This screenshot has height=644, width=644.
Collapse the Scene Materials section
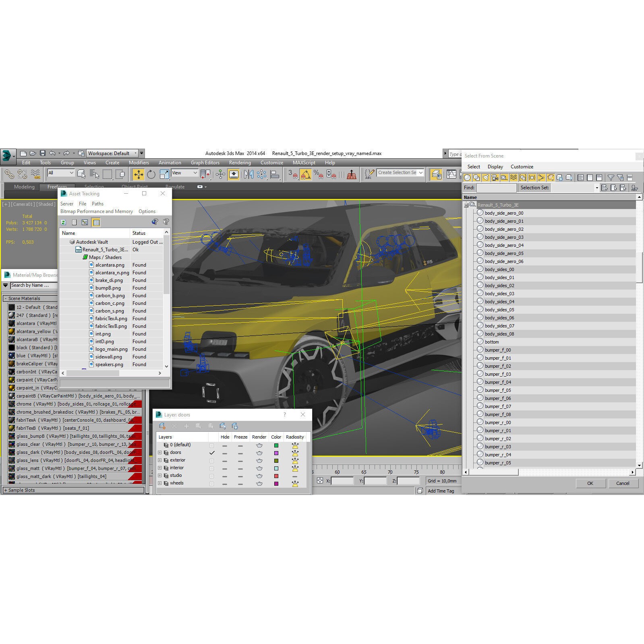tap(5, 298)
